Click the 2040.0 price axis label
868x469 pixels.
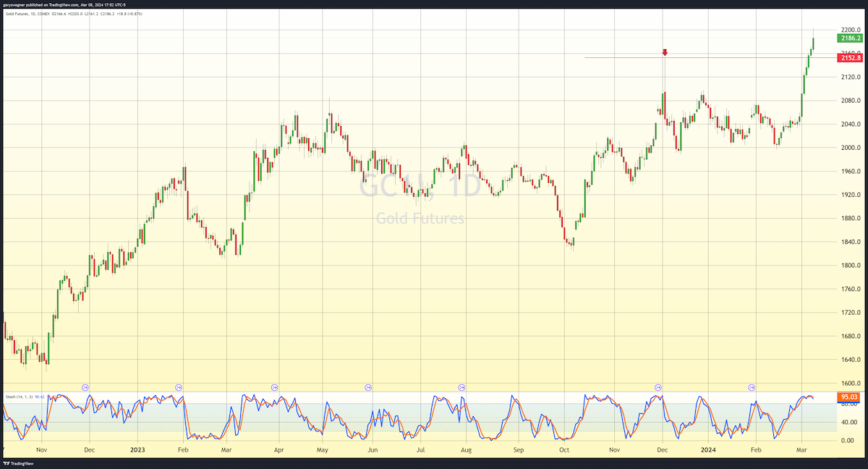click(850, 124)
